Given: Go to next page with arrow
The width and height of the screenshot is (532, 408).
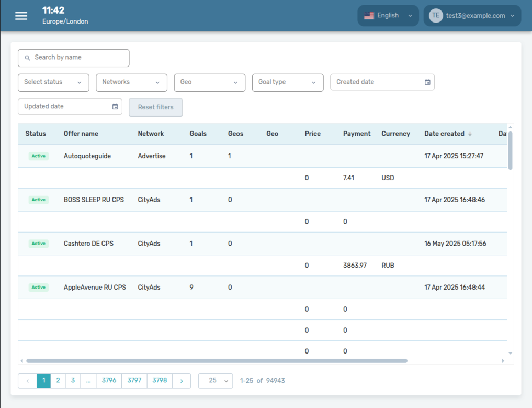Looking at the screenshot, I should [x=182, y=381].
